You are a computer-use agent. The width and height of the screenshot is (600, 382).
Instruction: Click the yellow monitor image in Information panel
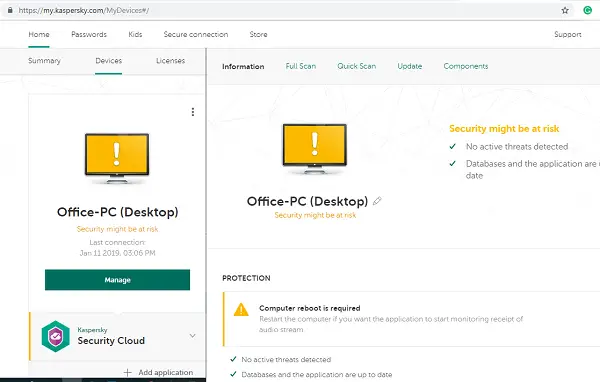[315, 149]
